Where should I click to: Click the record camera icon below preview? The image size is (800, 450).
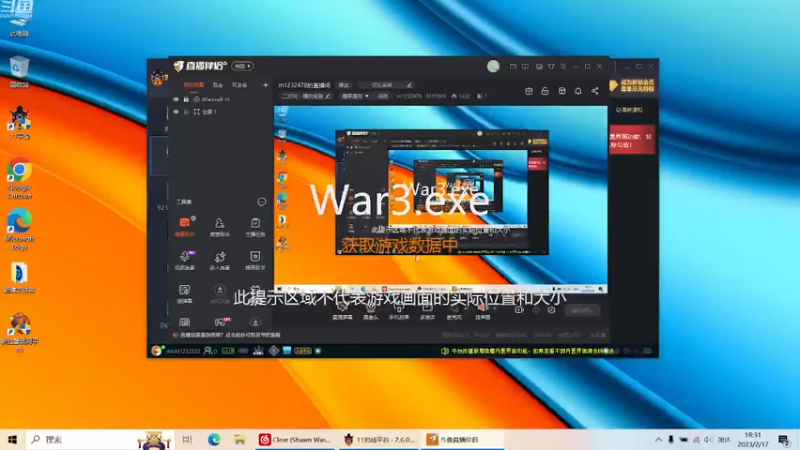[x=519, y=310]
